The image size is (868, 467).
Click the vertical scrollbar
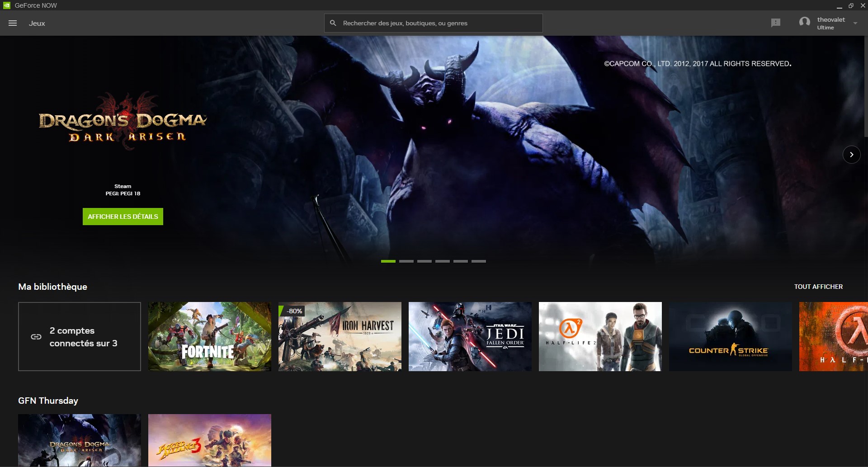pyautogui.click(x=866, y=86)
